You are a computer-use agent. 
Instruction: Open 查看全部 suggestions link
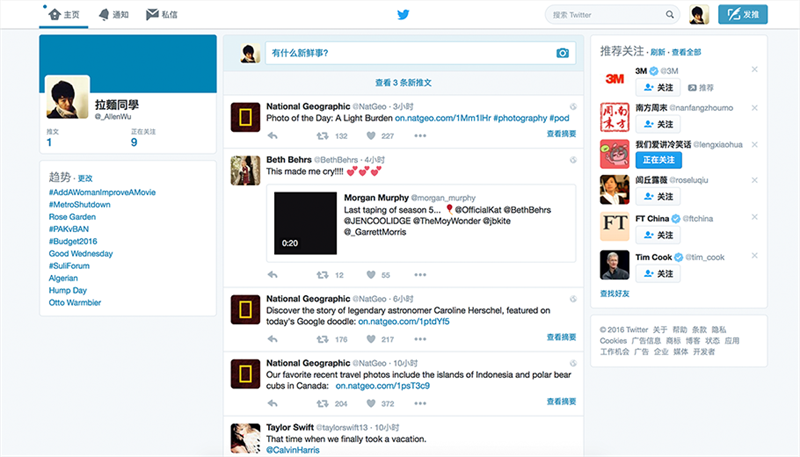tap(686, 52)
